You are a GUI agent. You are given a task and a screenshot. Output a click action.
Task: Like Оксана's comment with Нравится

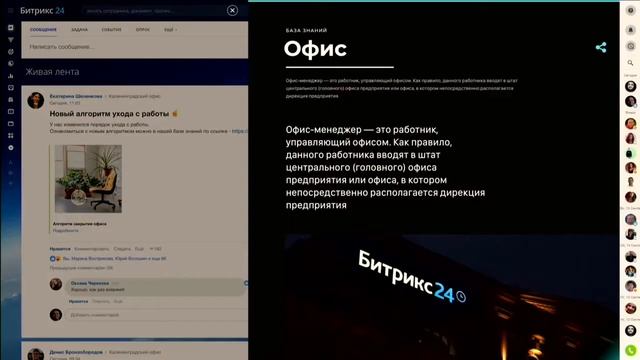pyautogui.click(x=78, y=301)
